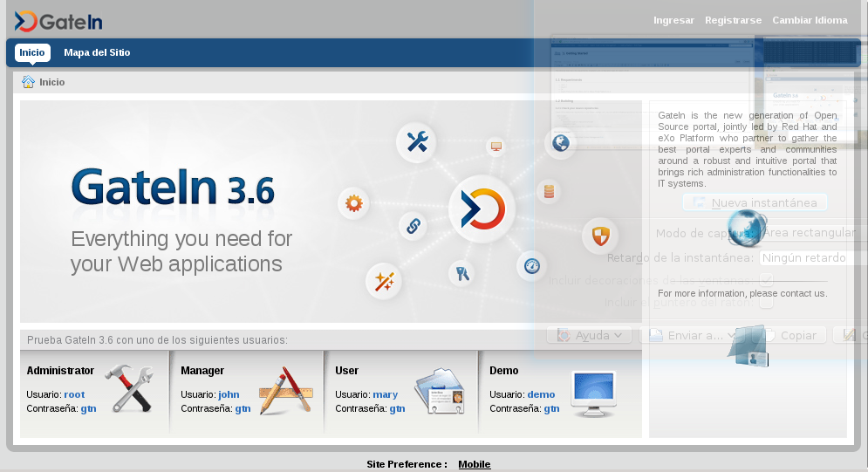Open the Ingresar sign-in link

[x=673, y=20]
